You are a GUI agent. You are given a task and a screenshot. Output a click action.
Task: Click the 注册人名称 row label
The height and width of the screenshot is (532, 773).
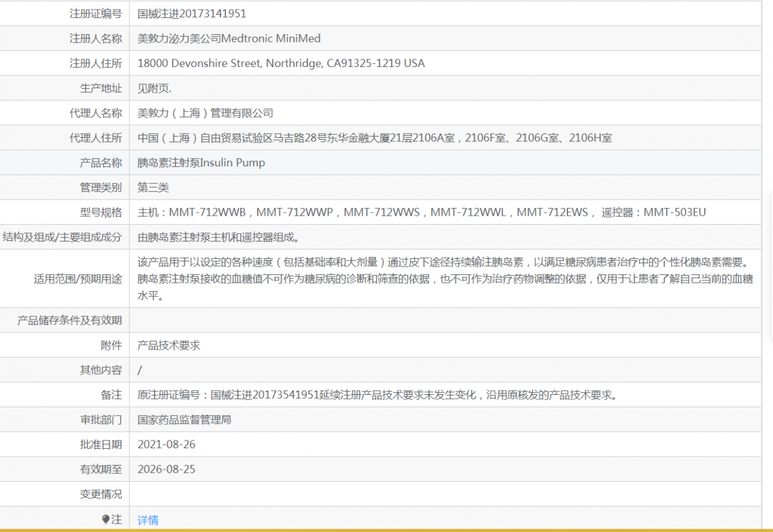coord(95,39)
